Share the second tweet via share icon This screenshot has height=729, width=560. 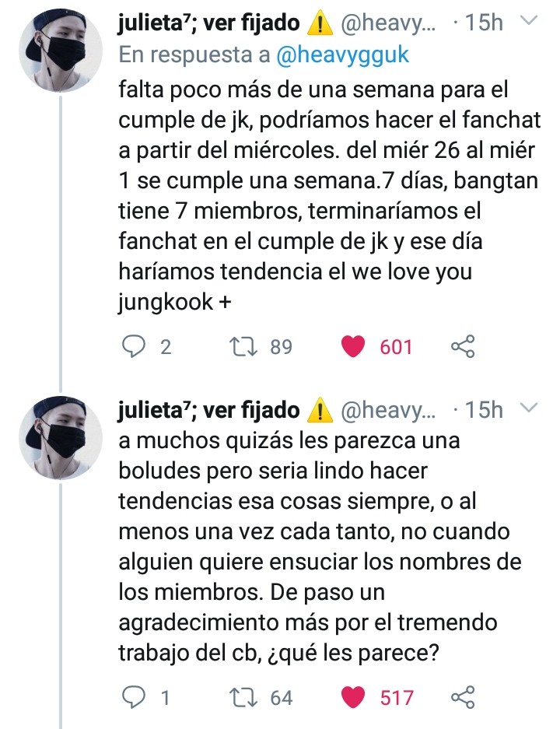coord(462,697)
